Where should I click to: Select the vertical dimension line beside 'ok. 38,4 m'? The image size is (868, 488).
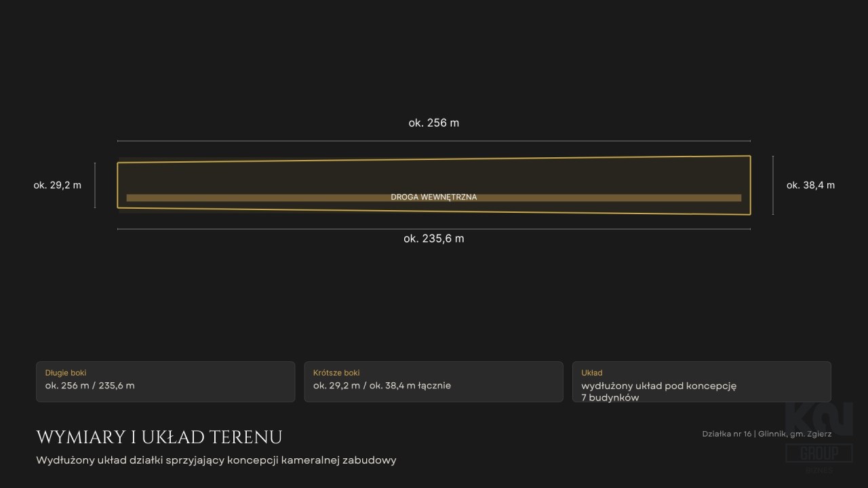coord(773,185)
